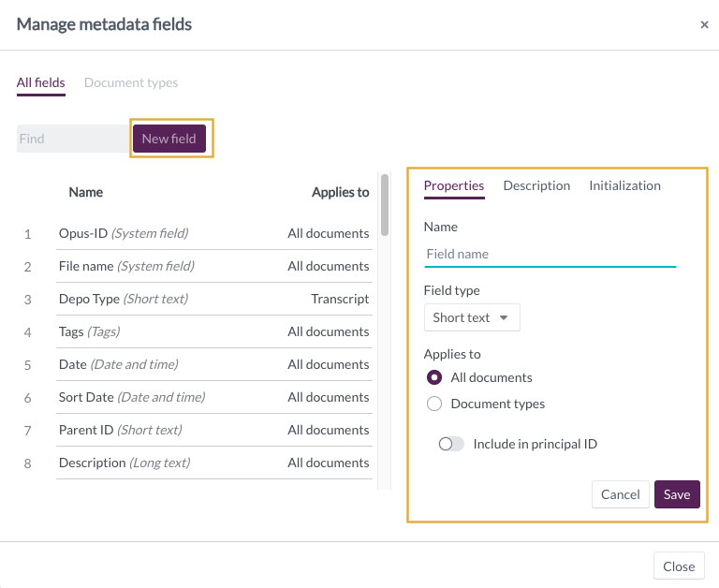This screenshot has height=588, width=719.
Task: Toggle Include in principal ID switch
Action: [451, 444]
